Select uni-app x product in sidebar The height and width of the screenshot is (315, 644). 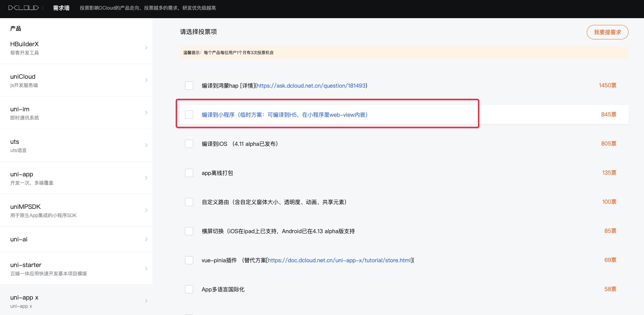(x=76, y=300)
